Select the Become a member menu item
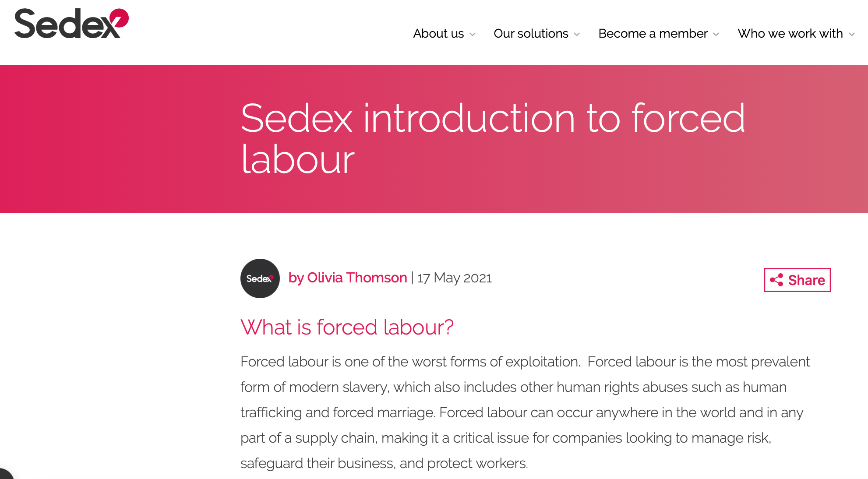The width and height of the screenshot is (868, 479). point(653,34)
